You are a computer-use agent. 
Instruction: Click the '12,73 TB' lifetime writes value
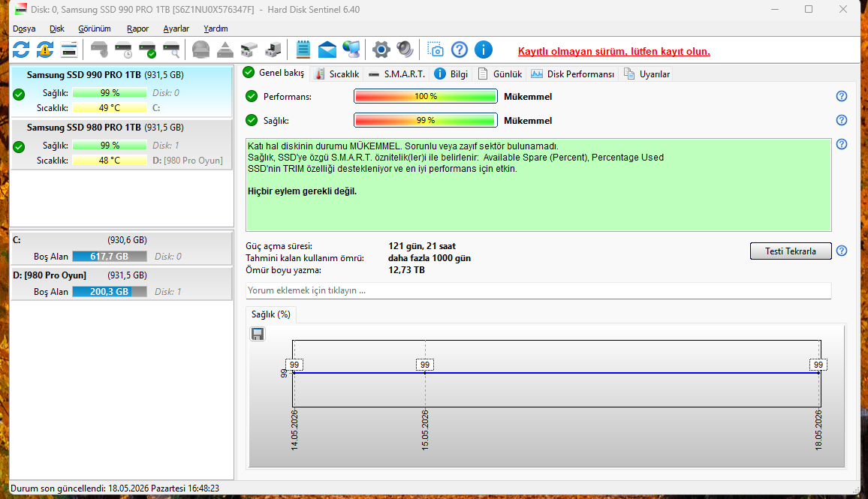coord(406,270)
